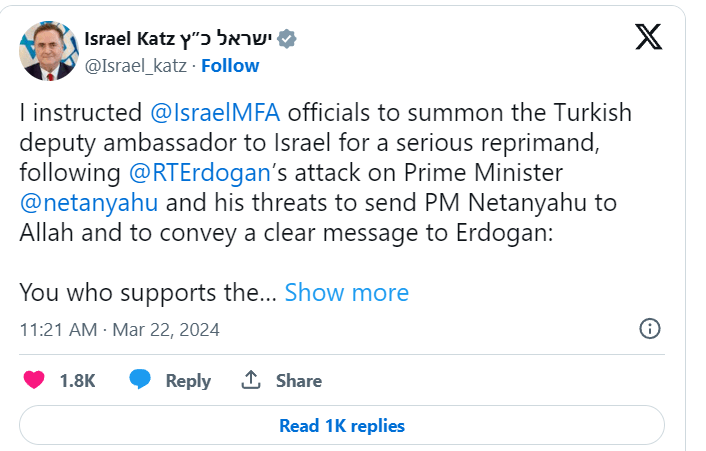Image resolution: width=706 pixels, height=451 pixels.
Task: Follow the Israel_katz account
Action: (230, 66)
